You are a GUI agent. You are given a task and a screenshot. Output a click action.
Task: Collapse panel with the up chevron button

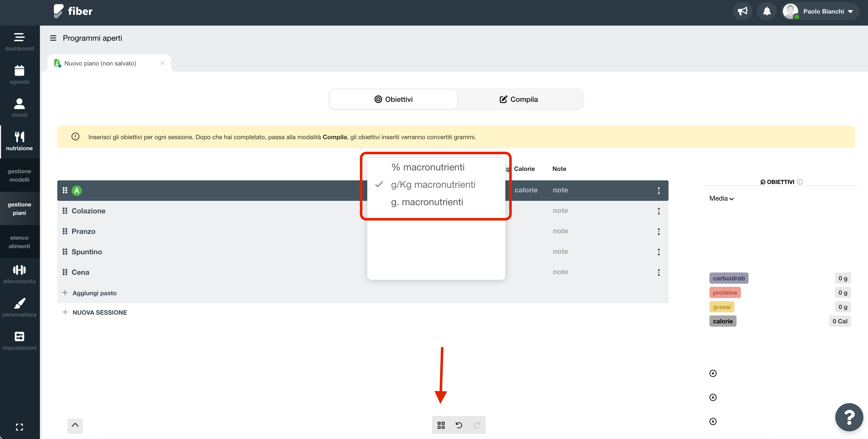(x=75, y=425)
